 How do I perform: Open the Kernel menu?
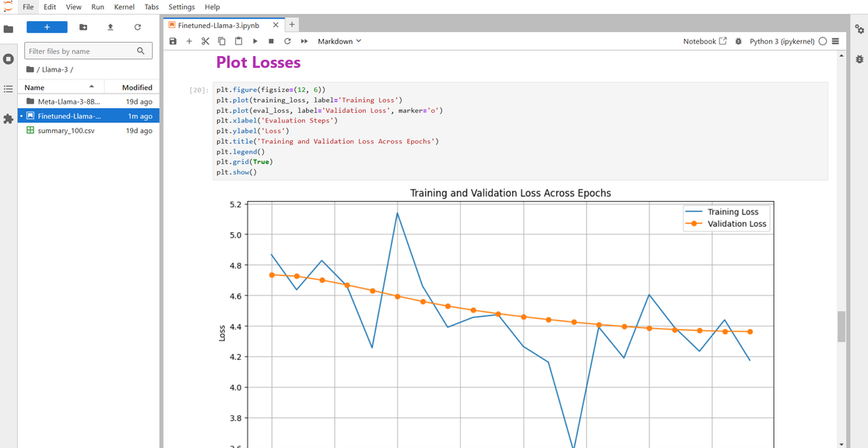[x=124, y=7]
